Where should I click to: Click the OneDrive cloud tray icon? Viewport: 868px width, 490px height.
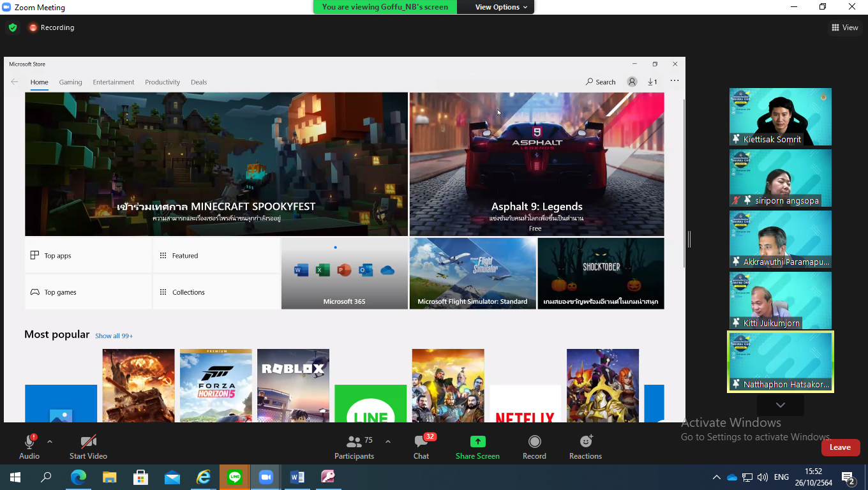point(732,477)
